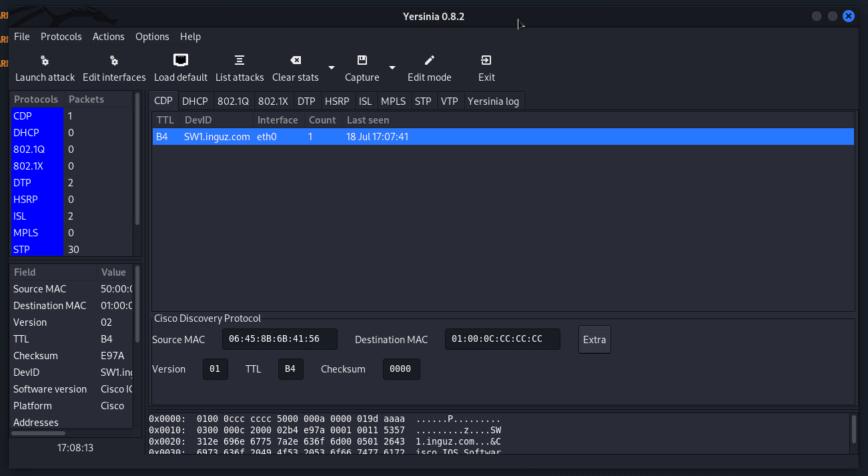Screen dimensions: 868x476
Task: Switch to the DHCP tab
Action: click(195, 101)
